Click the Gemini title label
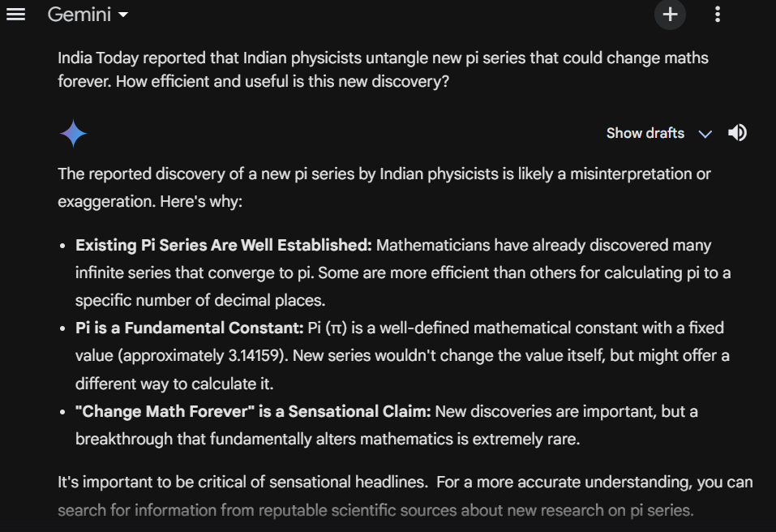 tap(79, 15)
